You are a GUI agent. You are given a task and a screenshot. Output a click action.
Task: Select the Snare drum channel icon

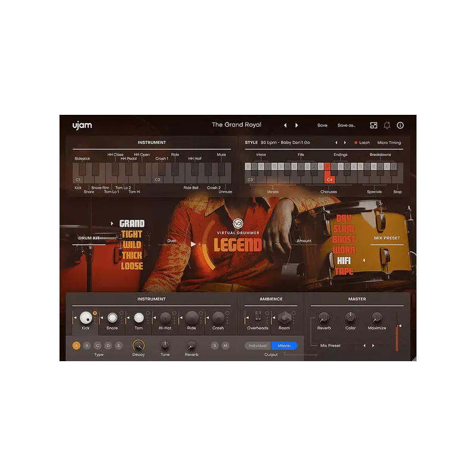(112, 318)
